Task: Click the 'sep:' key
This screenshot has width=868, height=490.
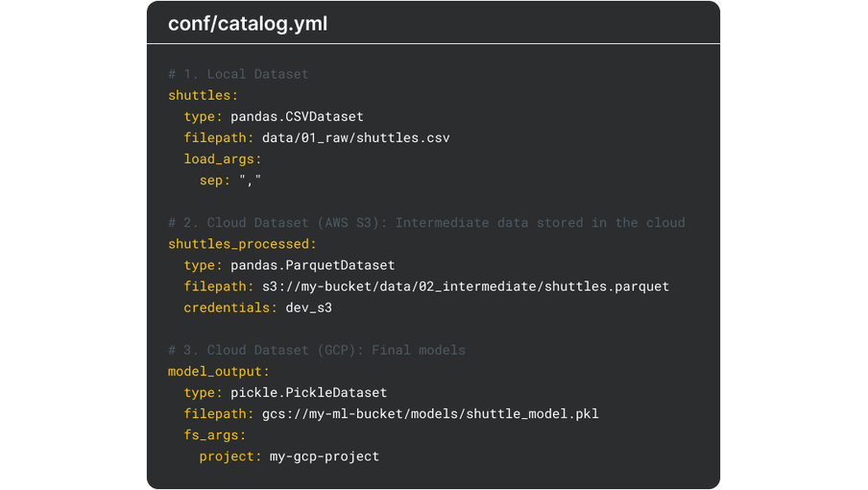Action: click(x=215, y=181)
